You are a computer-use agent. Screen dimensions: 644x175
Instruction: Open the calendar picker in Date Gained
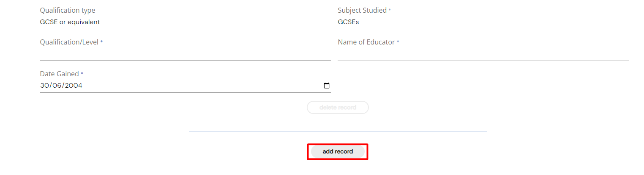coord(326,85)
